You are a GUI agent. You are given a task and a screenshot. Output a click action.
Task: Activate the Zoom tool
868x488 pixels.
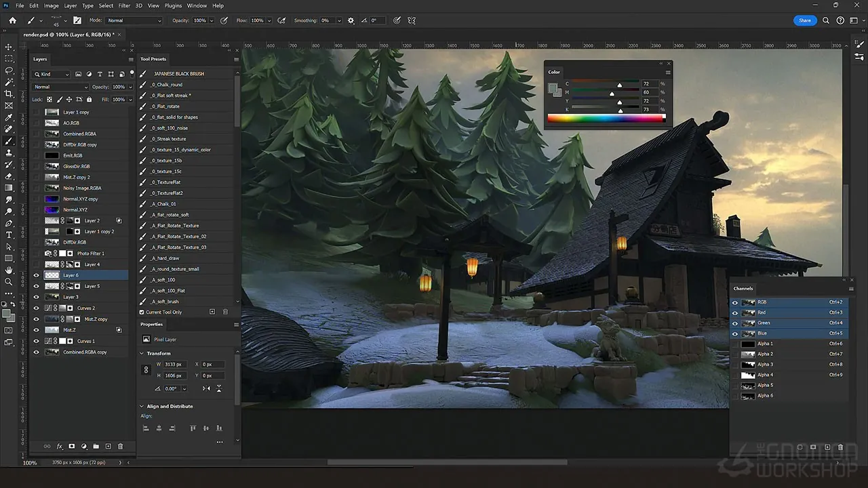(x=9, y=281)
